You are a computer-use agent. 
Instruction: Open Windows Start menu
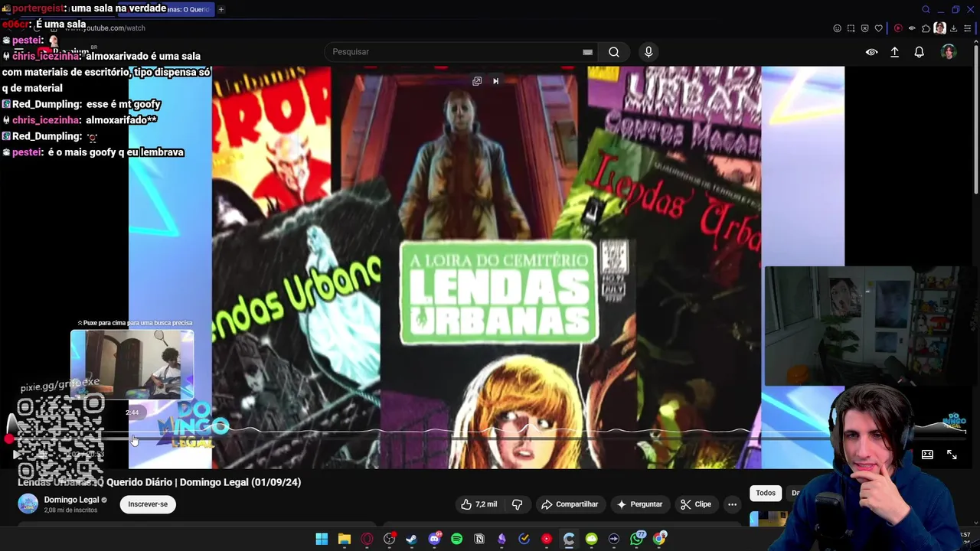tap(322, 539)
